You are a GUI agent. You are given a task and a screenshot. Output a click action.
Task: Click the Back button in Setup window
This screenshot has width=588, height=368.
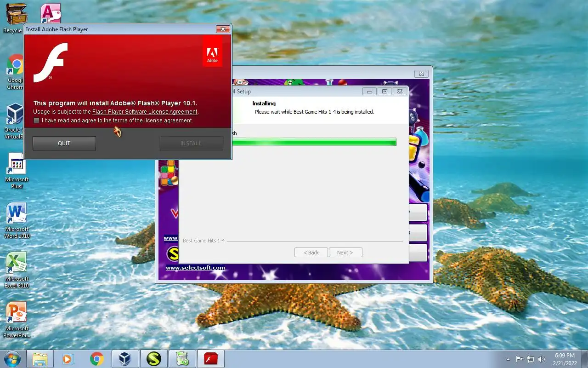click(x=311, y=253)
